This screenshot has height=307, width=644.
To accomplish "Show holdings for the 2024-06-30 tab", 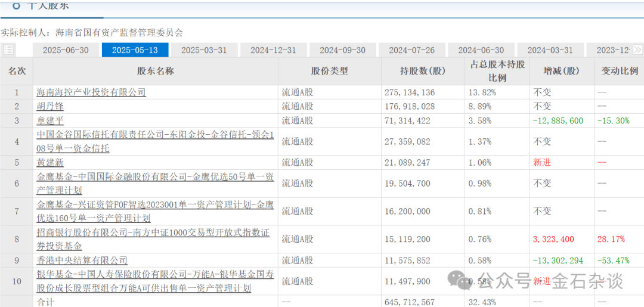I will click(481, 50).
